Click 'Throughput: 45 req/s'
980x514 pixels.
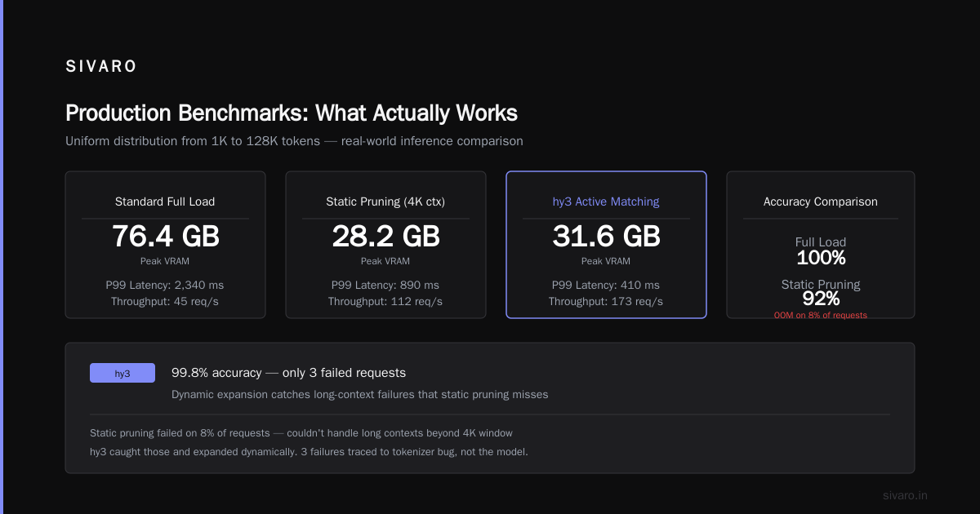pos(165,302)
